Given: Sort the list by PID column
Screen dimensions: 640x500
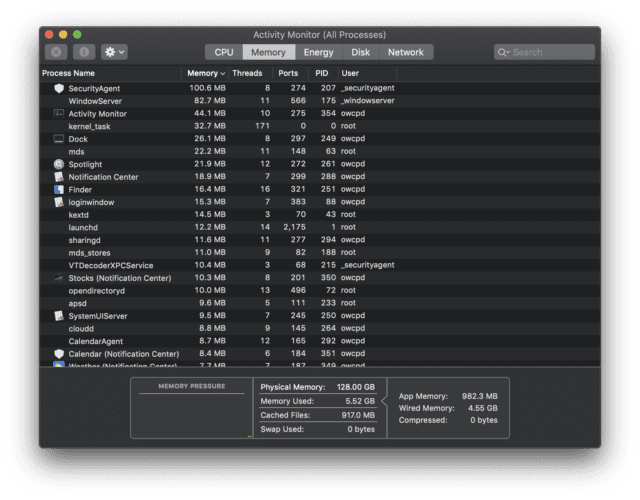Looking at the screenshot, I should [x=321, y=73].
